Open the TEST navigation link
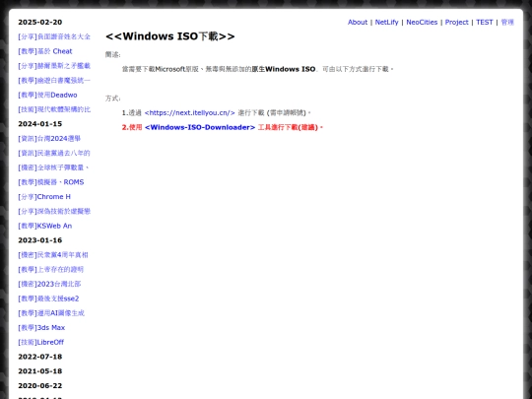The width and height of the screenshot is (532, 399). pyautogui.click(x=484, y=22)
